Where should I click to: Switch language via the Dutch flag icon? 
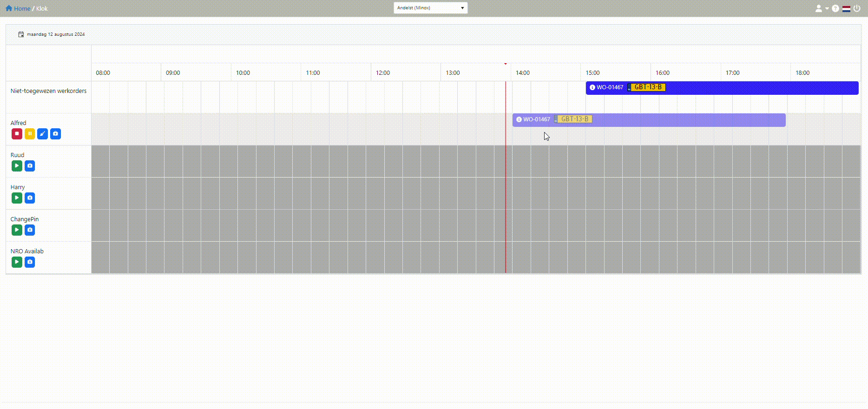(x=846, y=8)
